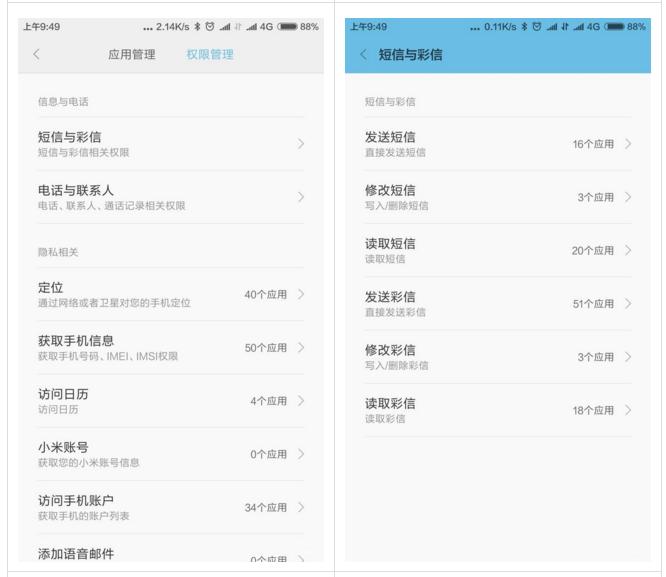Screen dimensions: 666x577
Task: Tap 18个应用 count on 读取彩信
Action: 593,410
